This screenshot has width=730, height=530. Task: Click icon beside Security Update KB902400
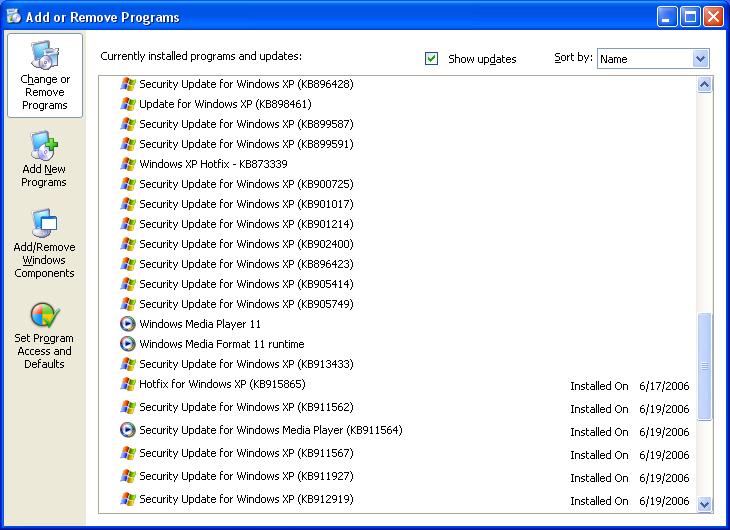128,244
